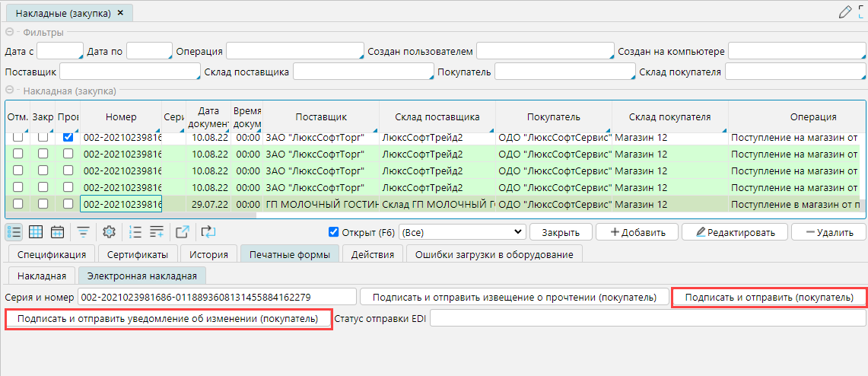Open the '(Все)' dropdown list

pos(462,232)
